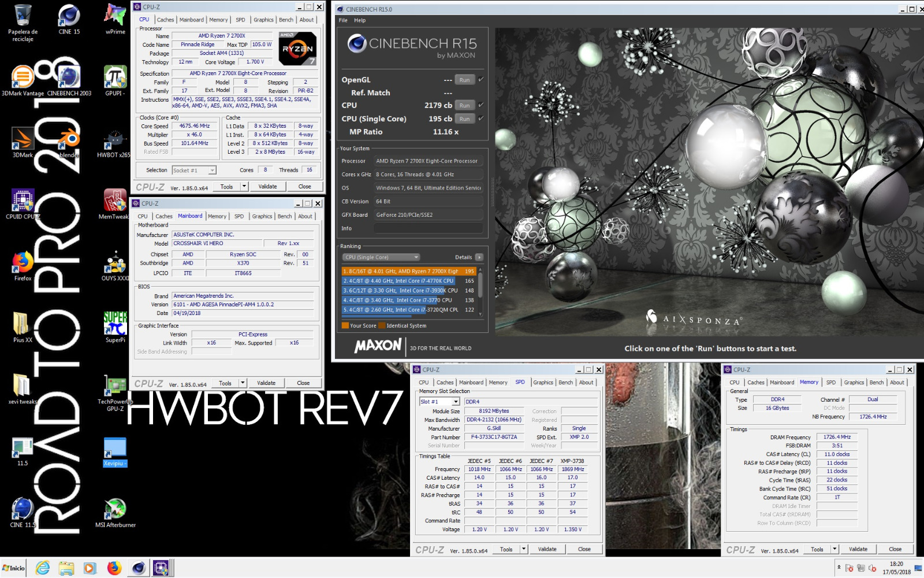Open Windows Explorer from the taskbar

tap(66, 568)
